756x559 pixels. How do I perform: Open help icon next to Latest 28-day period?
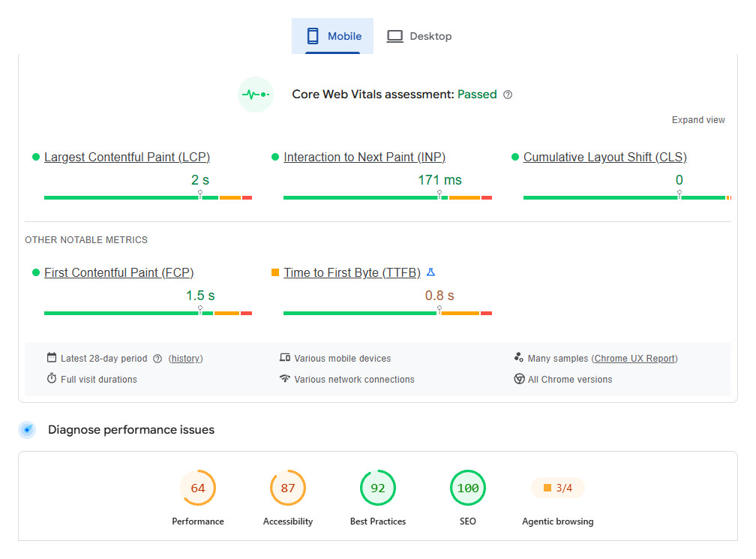click(x=157, y=359)
